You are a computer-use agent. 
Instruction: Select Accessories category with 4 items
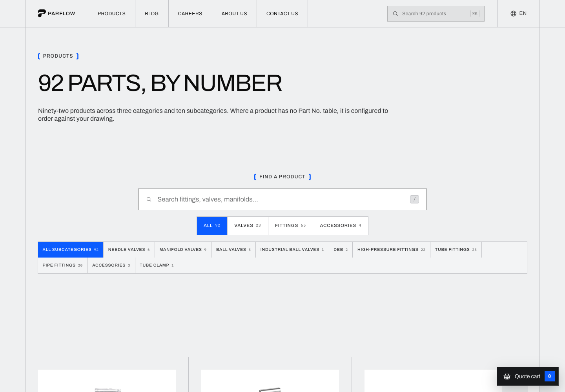[x=341, y=226]
